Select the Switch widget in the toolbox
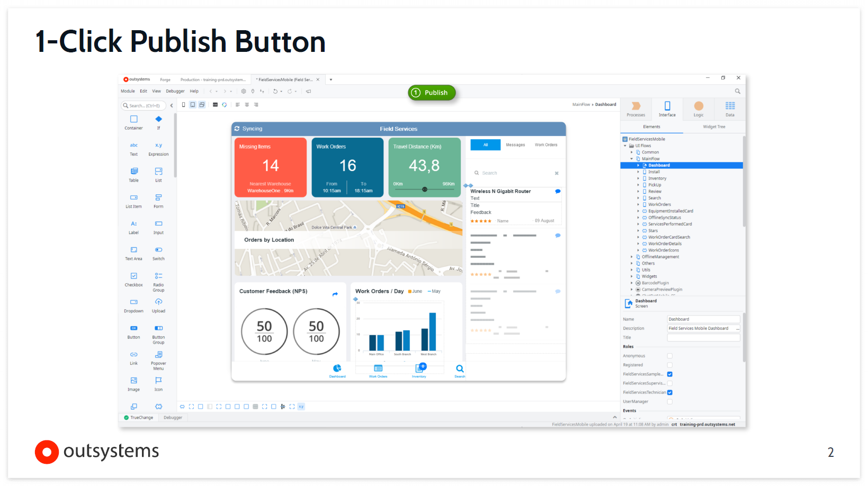The width and height of the screenshot is (868, 486). tap(158, 253)
